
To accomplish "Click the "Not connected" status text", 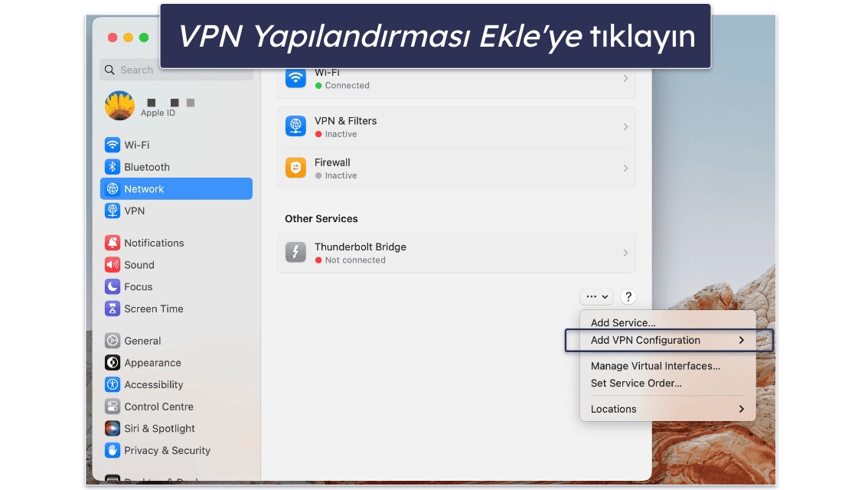I will click(355, 260).
